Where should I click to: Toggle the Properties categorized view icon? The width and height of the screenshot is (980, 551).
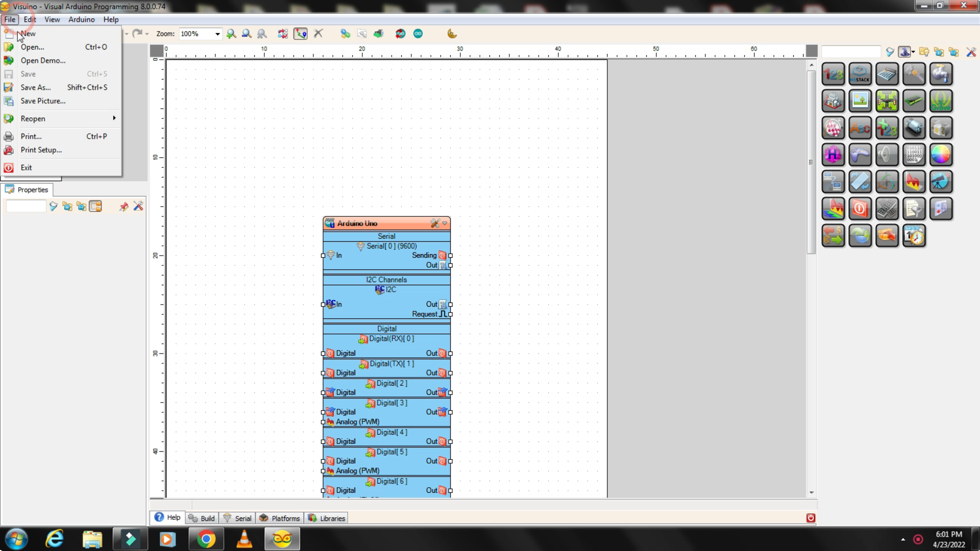pyautogui.click(x=95, y=206)
